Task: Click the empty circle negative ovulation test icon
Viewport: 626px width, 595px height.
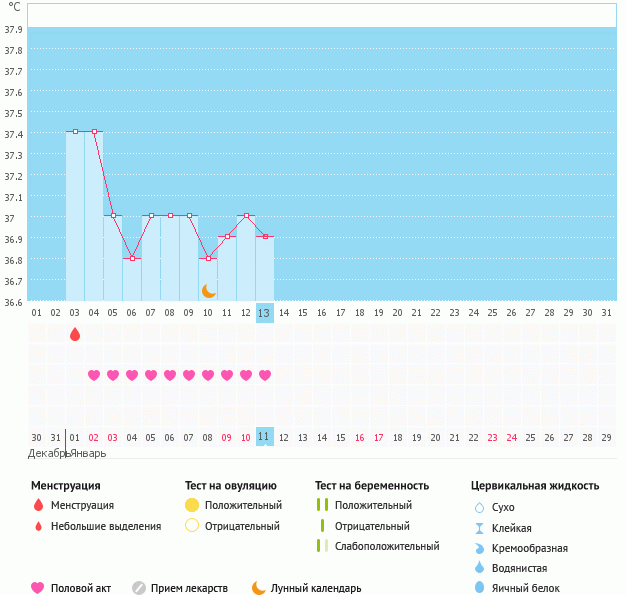Action: (x=192, y=526)
